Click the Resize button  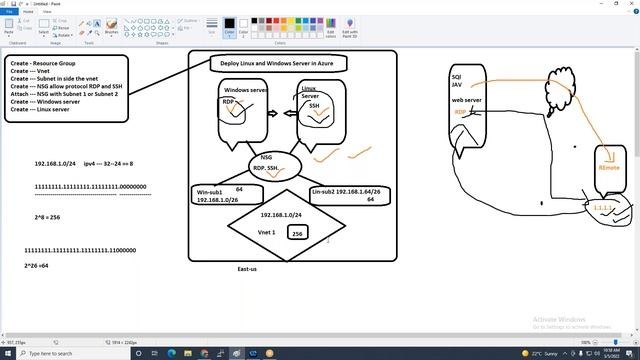tap(61, 28)
